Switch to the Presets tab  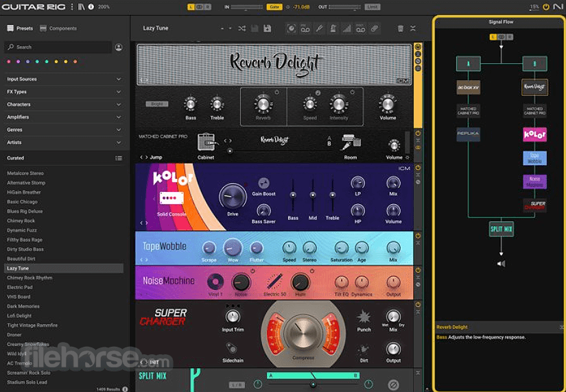(20, 28)
